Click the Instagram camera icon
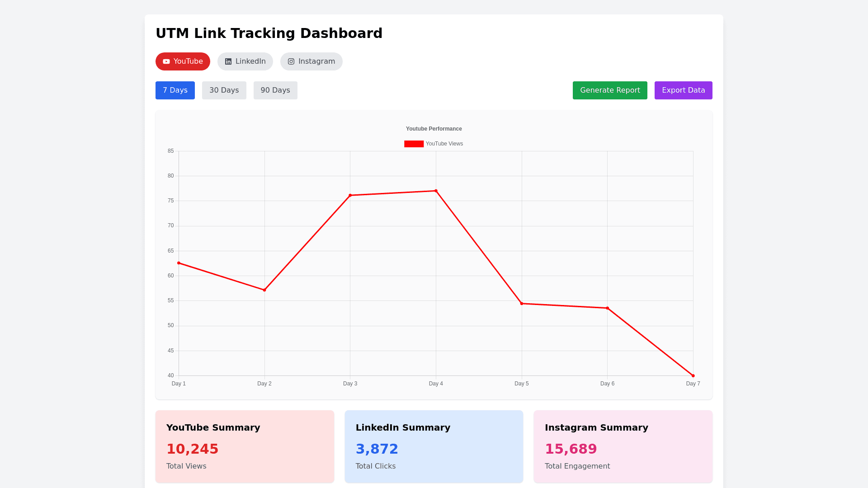 (x=291, y=61)
